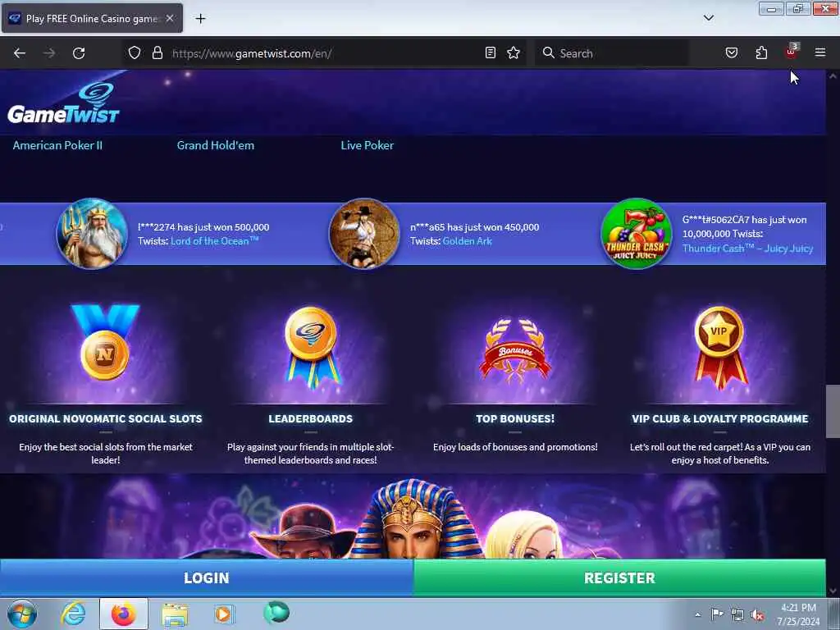Image resolution: width=840 pixels, height=630 pixels.
Task: Open the taskbar clock showing 4:21 PM
Action: click(798, 614)
